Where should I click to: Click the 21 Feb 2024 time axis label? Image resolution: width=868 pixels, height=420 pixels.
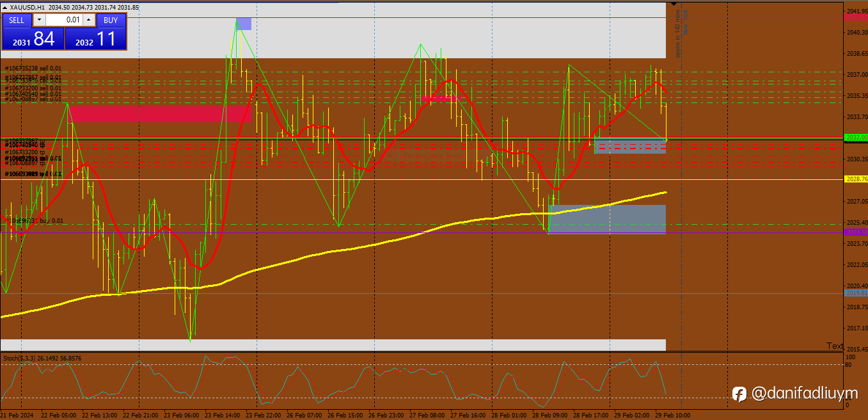pos(17,415)
